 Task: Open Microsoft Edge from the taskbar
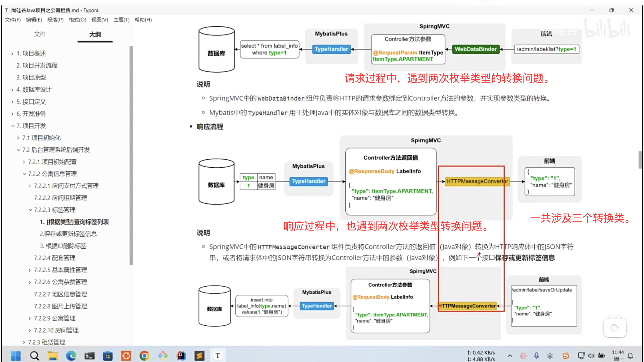71,355
